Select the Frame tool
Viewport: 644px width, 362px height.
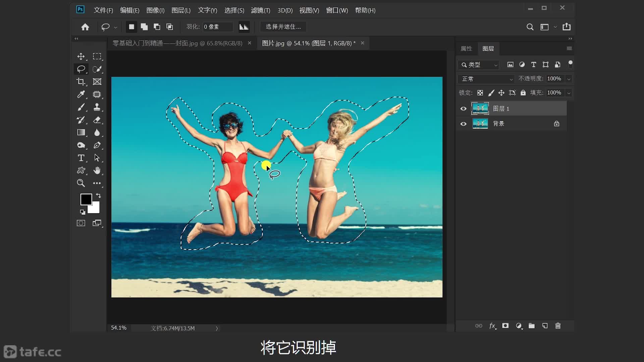pos(97,82)
